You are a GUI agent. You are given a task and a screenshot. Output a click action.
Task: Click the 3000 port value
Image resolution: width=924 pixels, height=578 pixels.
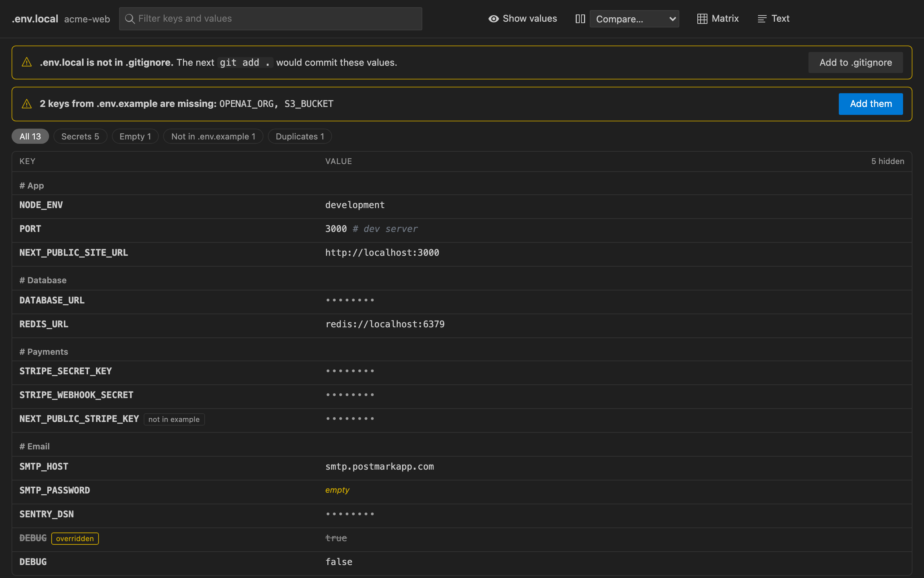point(336,229)
